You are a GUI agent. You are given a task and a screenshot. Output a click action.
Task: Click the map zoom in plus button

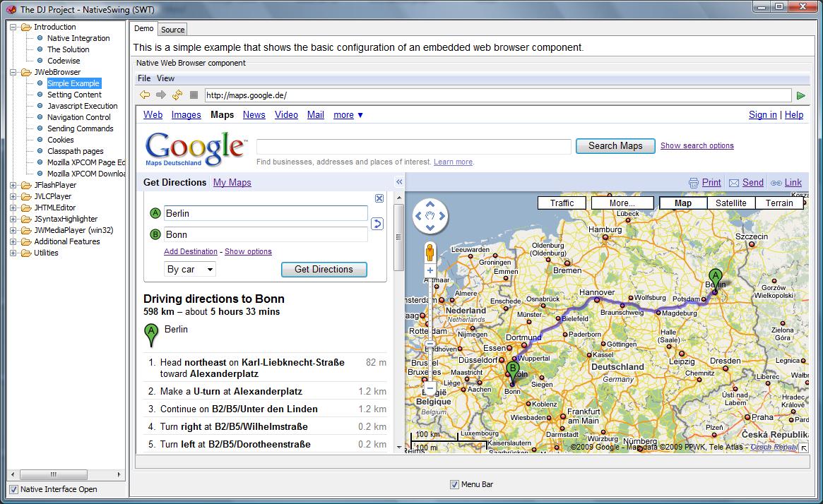point(430,270)
